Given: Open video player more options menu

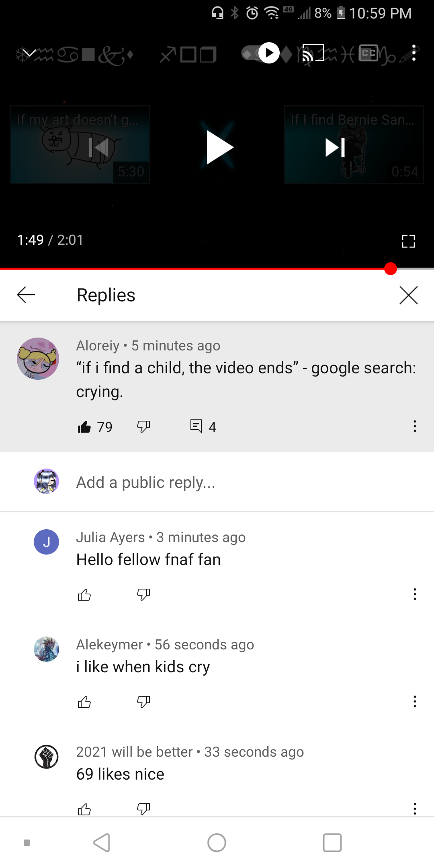Looking at the screenshot, I should coord(414,53).
